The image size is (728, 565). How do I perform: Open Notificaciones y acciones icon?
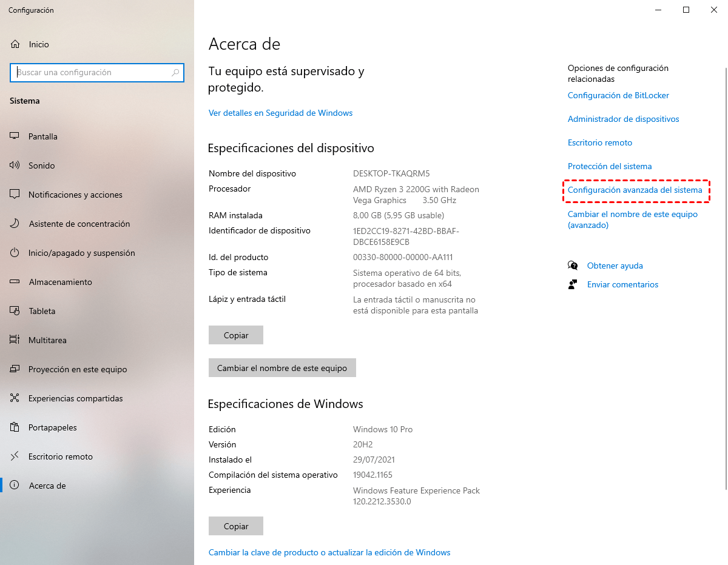coord(15,195)
